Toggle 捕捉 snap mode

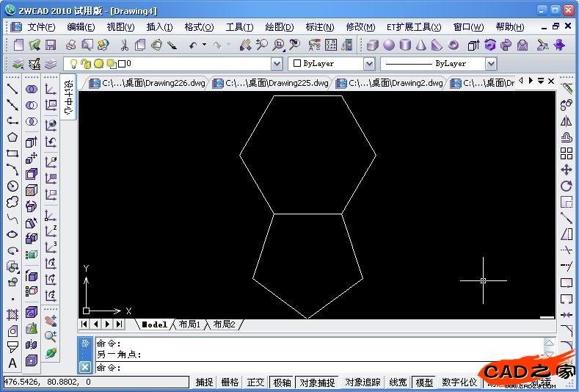tap(204, 382)
